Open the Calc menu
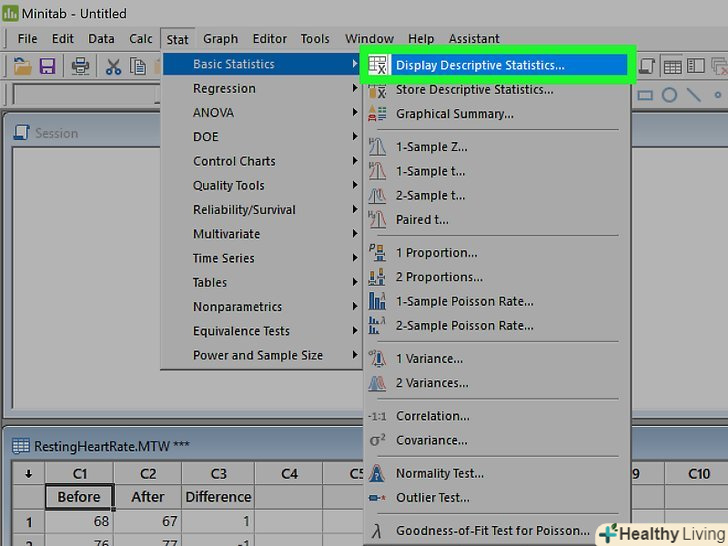The width and height of the screenshot is (728, 546). [141, 39]
